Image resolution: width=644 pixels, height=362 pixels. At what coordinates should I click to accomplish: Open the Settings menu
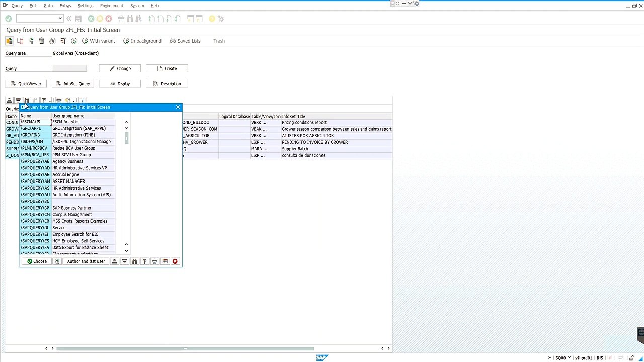[x=86, y=6]
